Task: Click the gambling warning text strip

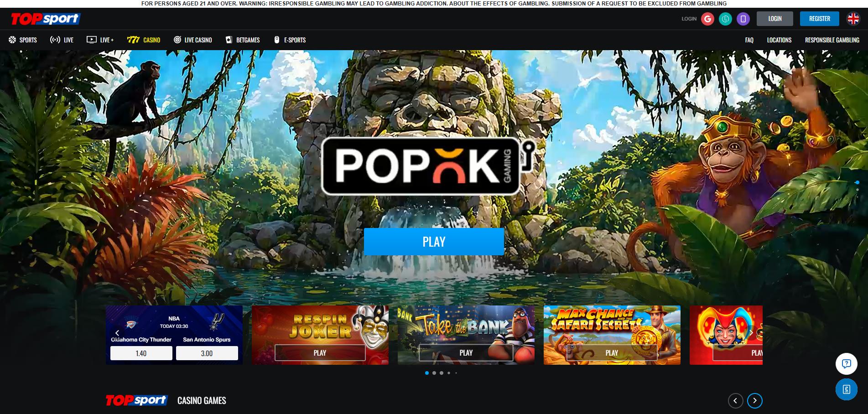Action: 434,4
